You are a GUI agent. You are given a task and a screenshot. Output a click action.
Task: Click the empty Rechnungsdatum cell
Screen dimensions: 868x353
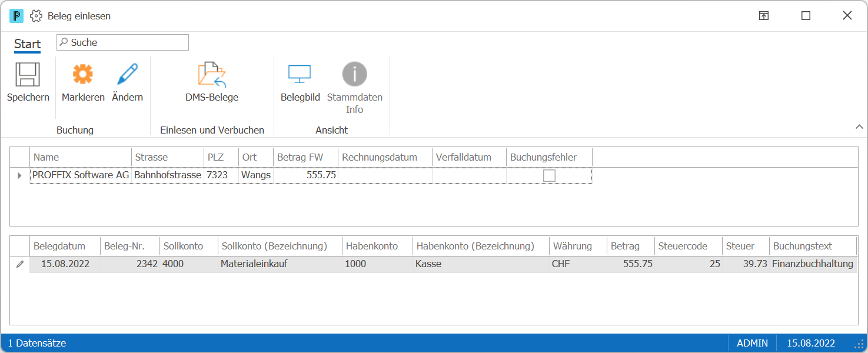tap(385, 175)
